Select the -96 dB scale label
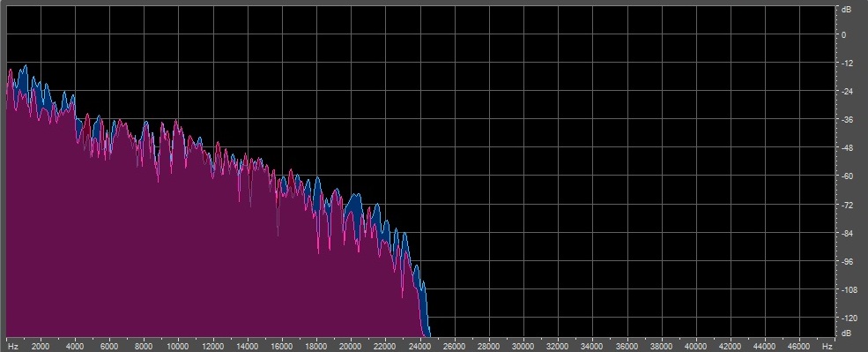Screen dimensions: 868x352 (x=847, y=262)
